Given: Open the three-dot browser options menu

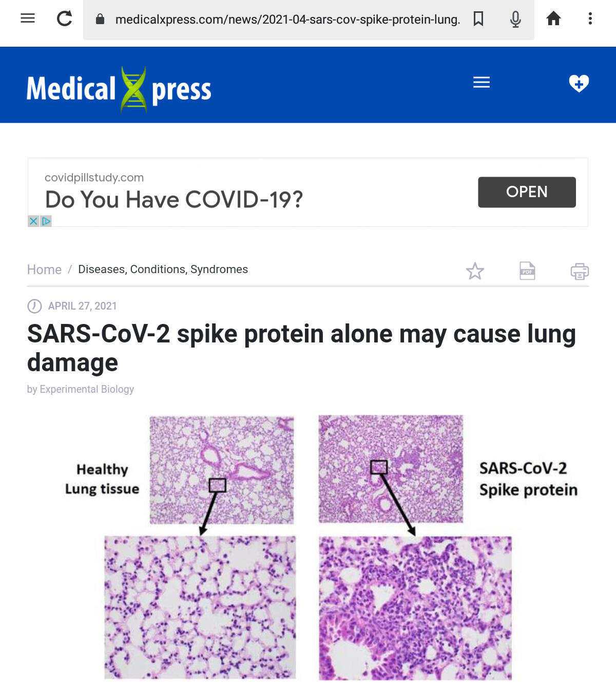Looking at the screenshot, I should click(590, 18).
